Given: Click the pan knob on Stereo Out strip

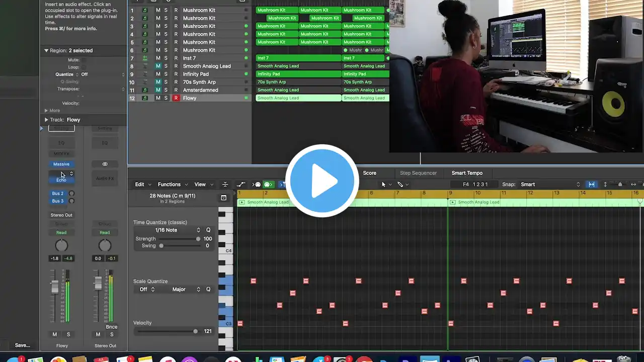Looking at the screenshot, I should coord(105,245).
